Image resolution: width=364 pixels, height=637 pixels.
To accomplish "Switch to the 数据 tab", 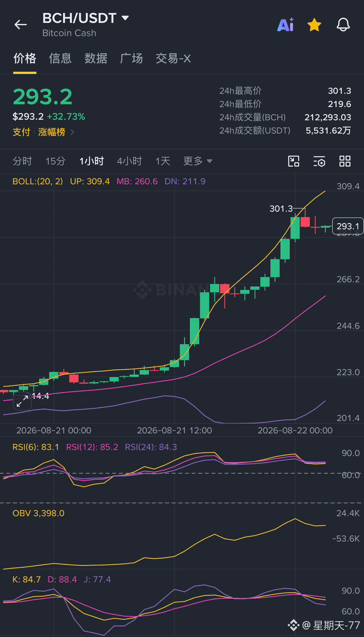I will pos(96,58).
